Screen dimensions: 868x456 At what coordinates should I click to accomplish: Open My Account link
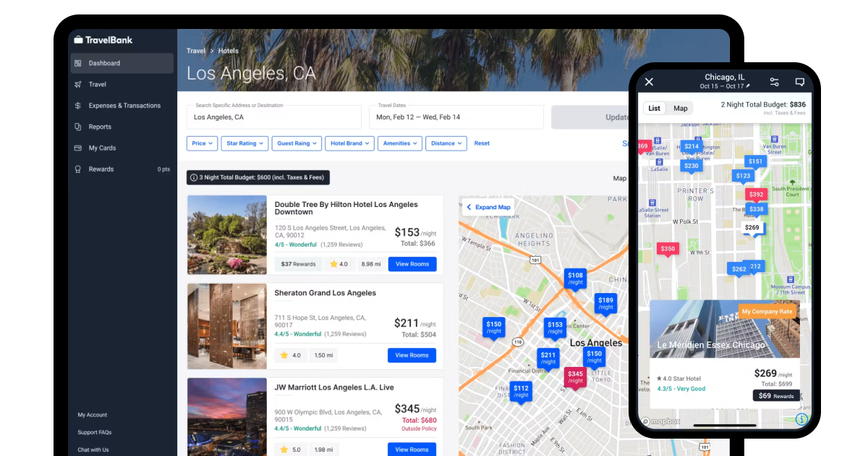click(x=93, y=415)
